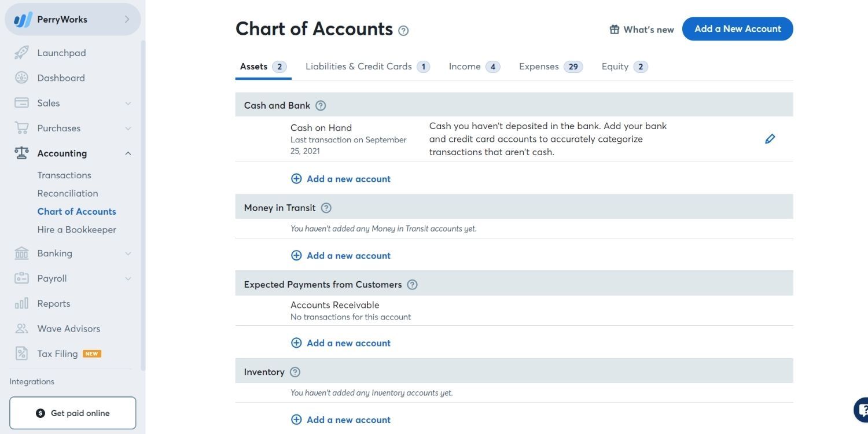
Task: Open help for Expected Payments from Customers
Action: click(411, 283)
